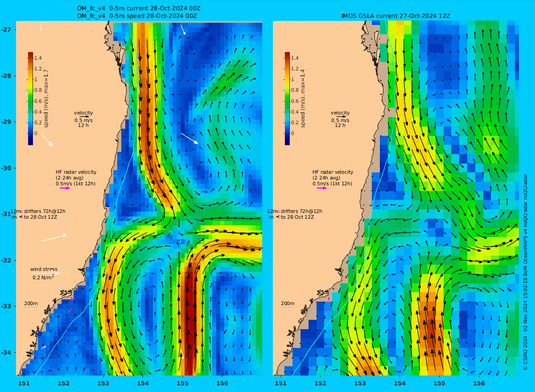Click '200m' label in OM_fc_v4 map

31,303
